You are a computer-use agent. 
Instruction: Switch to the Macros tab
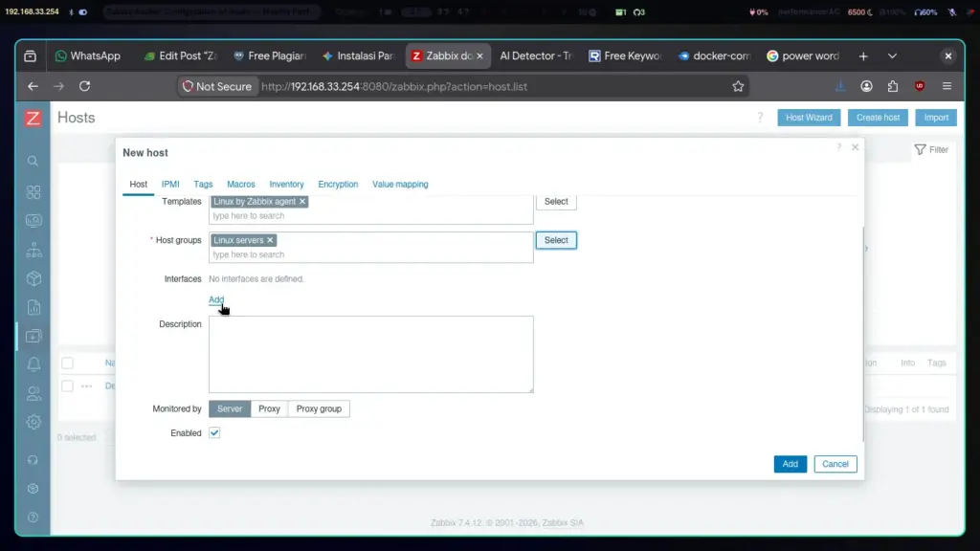(x=240, y=185)
